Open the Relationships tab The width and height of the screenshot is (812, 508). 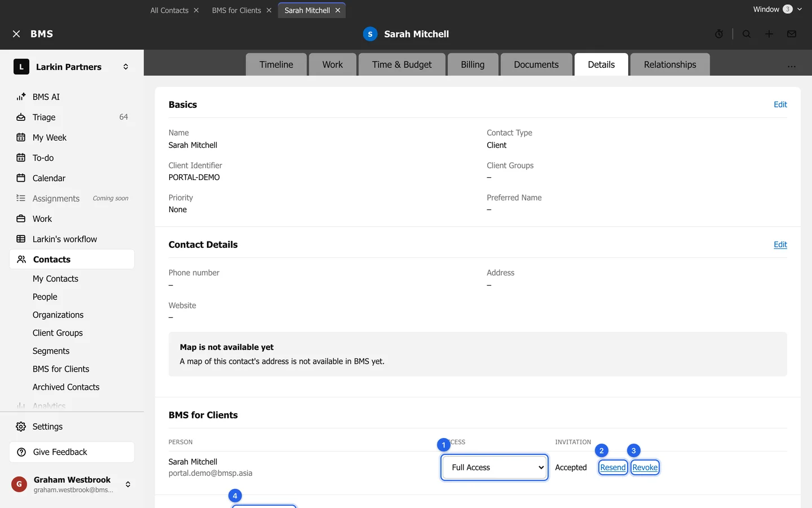(x=670, y=64)
